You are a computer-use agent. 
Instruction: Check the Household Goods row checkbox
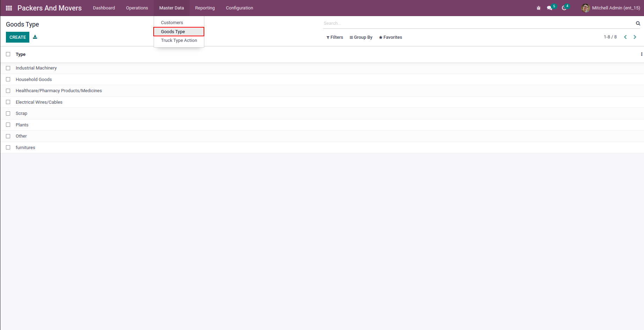8,79
